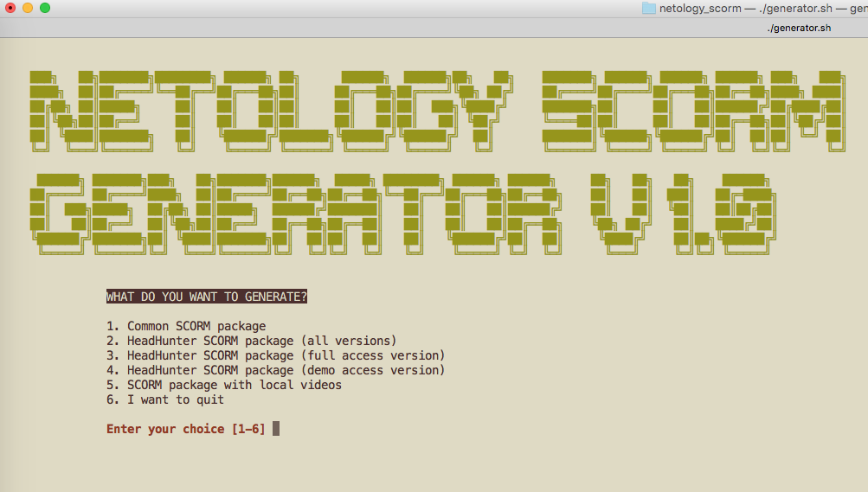Click option 2, HeadHunter package (all versions)
This screenshot has width=868, height=492.
[251, 341]
